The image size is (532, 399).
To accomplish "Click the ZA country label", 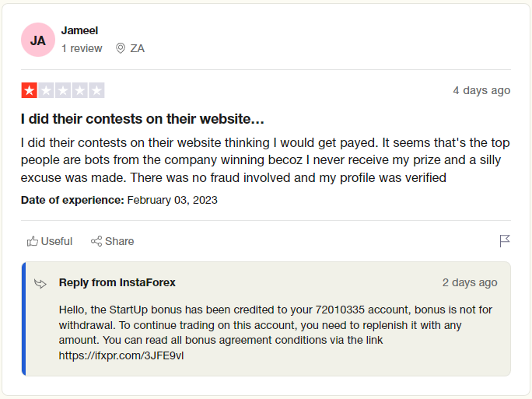I will (x=138, y=48).
